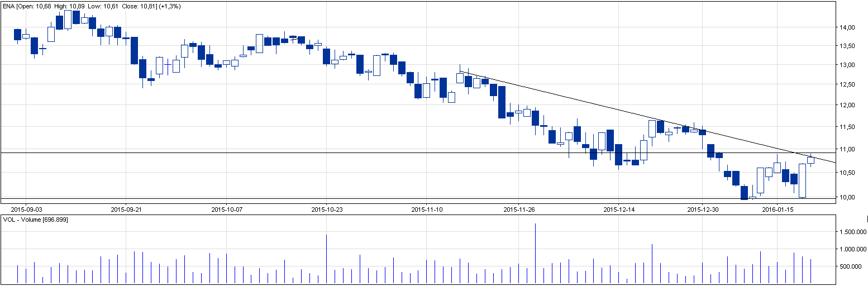Image resolution: width=868 pixels, height=286 pixels.
Task: Click the 2015-12-14 date axis label
Action: (x=618, y=209)
